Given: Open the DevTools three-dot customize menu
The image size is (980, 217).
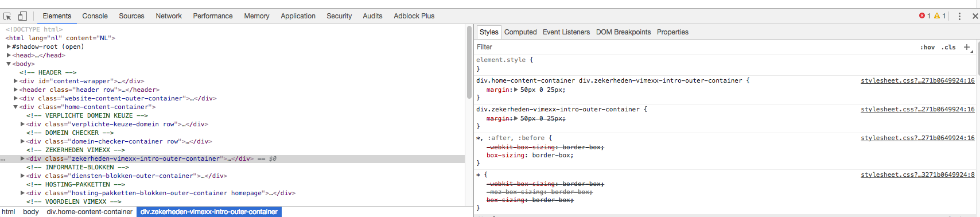Looking at the screenshot, I should pos(959,16).
